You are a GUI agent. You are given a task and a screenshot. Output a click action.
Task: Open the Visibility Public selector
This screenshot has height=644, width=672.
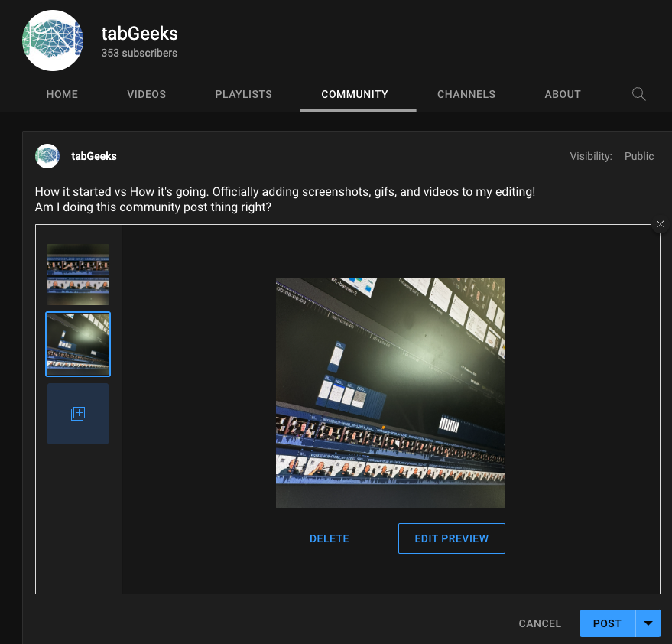pyautogui.click(x=638, y=156)
